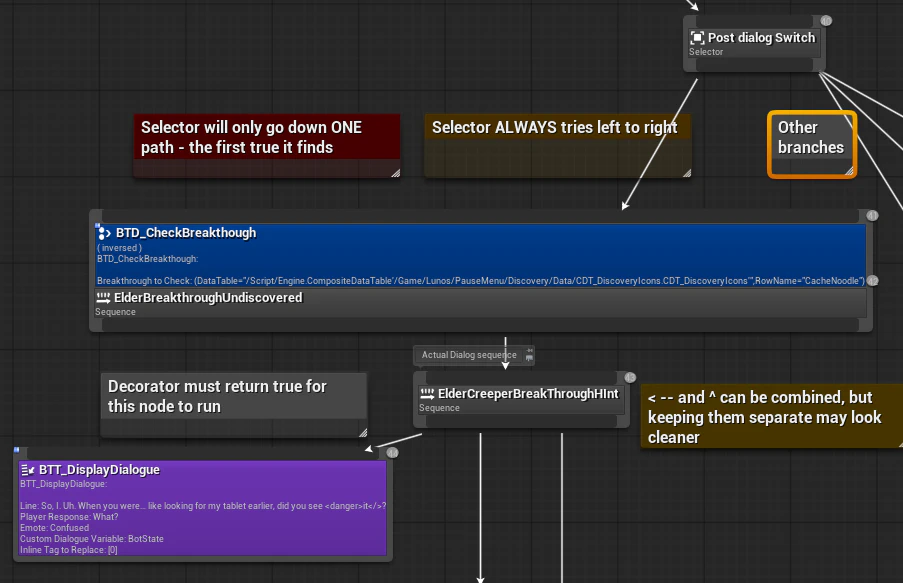Click the execution index badge on BTT_DisplayDialogue
903x583 pixels.
click(392, 453)
